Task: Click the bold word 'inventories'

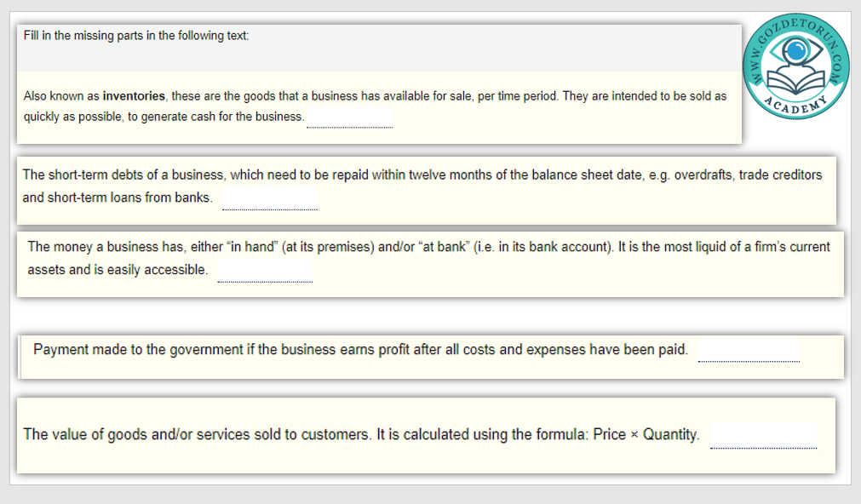Action: click(134, 96)
